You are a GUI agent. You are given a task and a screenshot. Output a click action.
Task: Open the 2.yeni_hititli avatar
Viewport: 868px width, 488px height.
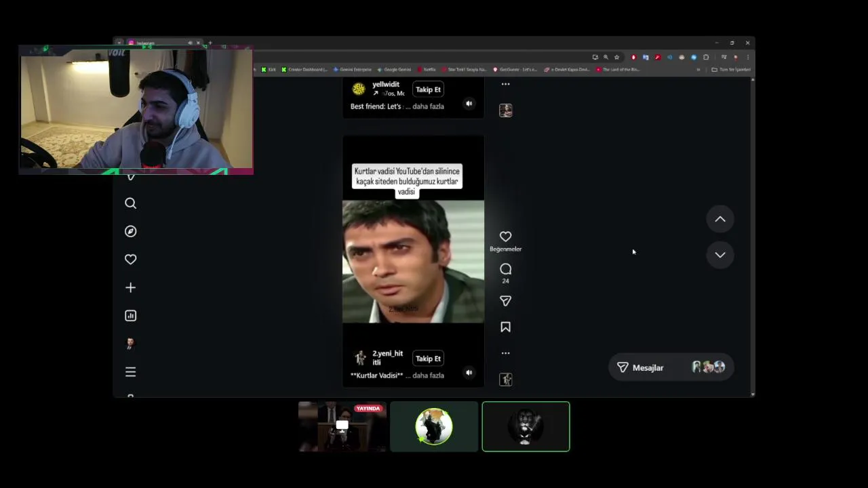point(359,358)
